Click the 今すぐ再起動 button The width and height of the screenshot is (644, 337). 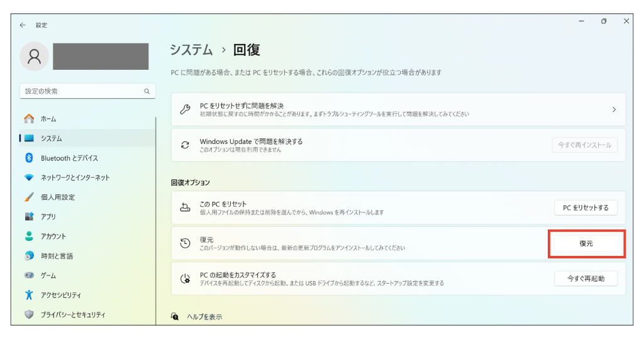[586, 279]
